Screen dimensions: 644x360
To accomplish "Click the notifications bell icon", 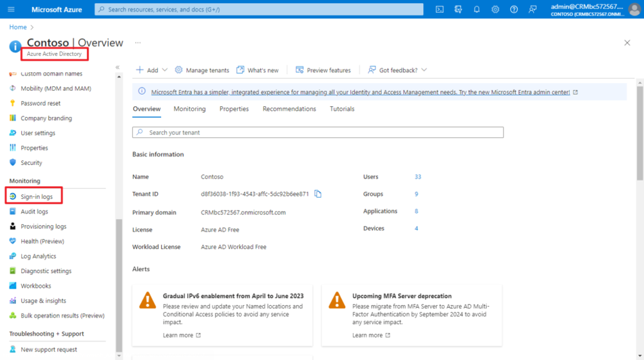I will (477, 10).
